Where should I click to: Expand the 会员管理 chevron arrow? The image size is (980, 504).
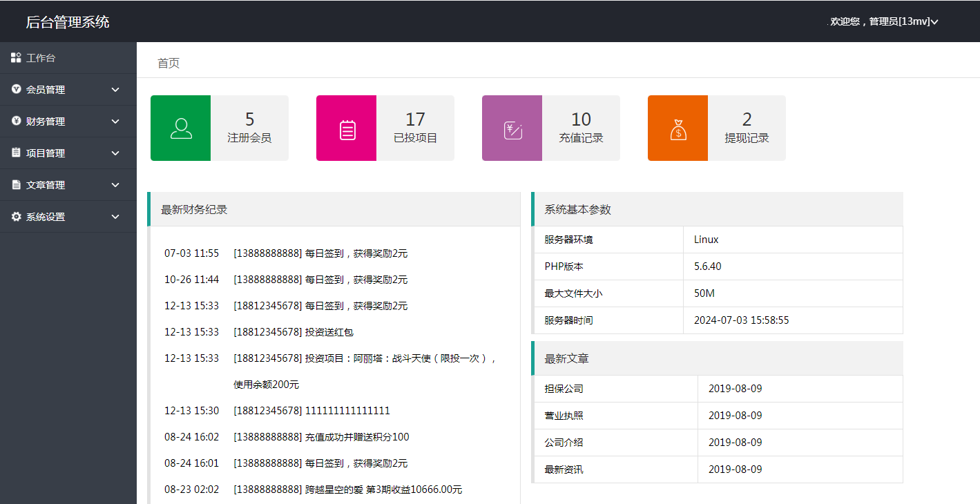point(115,90)
